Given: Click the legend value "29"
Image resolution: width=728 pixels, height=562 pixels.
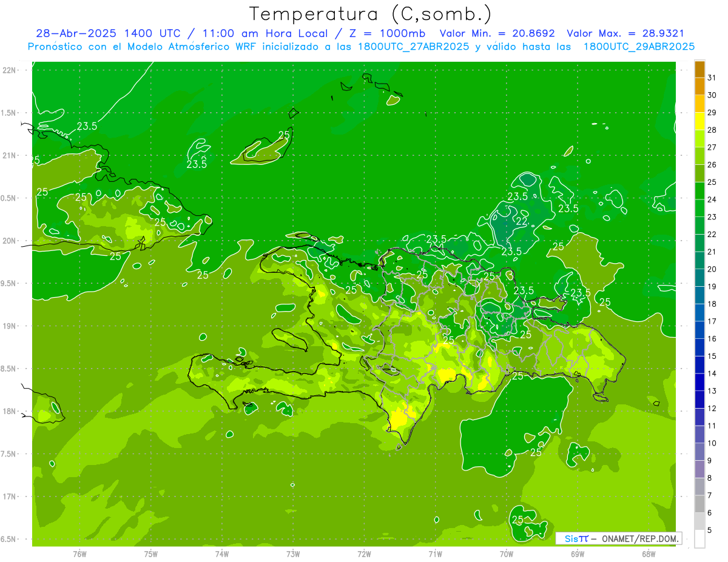Looking at the screenshot, I should tap(712, 113).
